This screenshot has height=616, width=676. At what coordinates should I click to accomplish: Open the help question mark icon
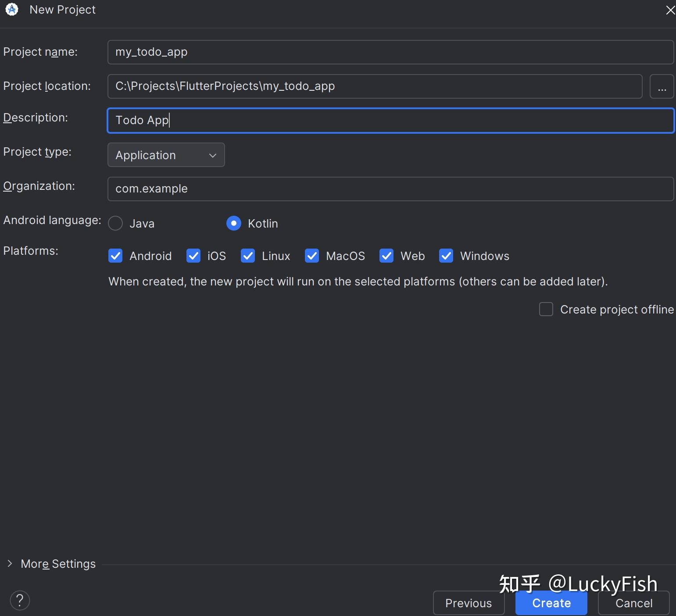20,600
